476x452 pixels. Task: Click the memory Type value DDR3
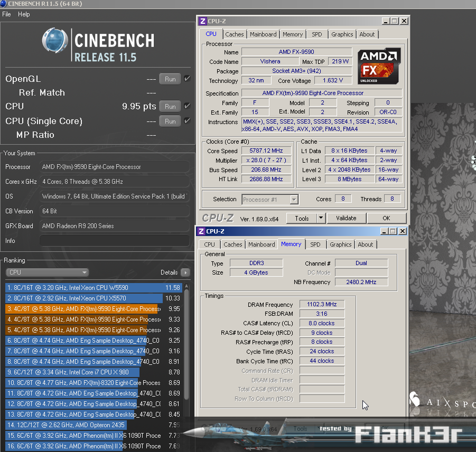click(x=257, y=263)
